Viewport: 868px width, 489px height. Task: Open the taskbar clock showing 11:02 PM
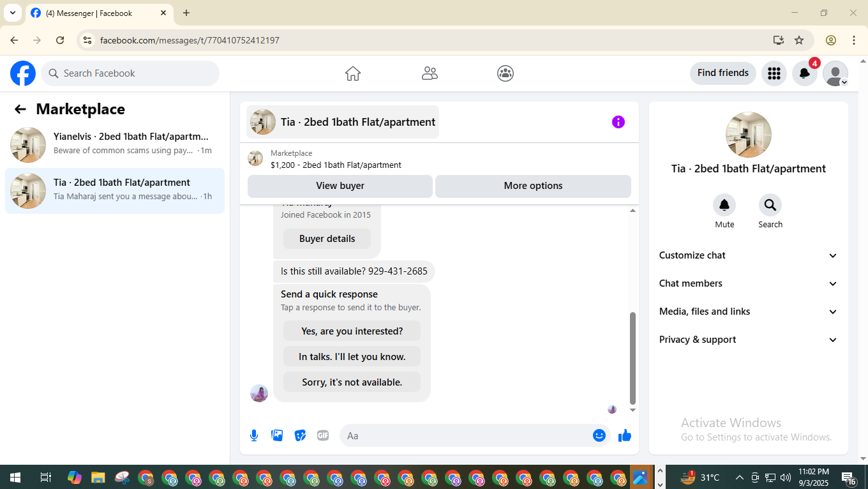pos(814,477)
